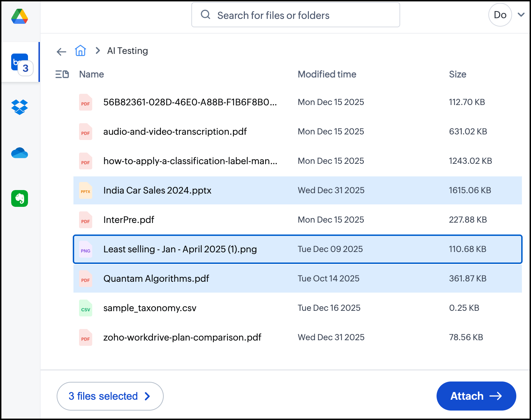Open OneDrive from the sidebar
This screenshot has width=531, height=420.
[20, 153]
